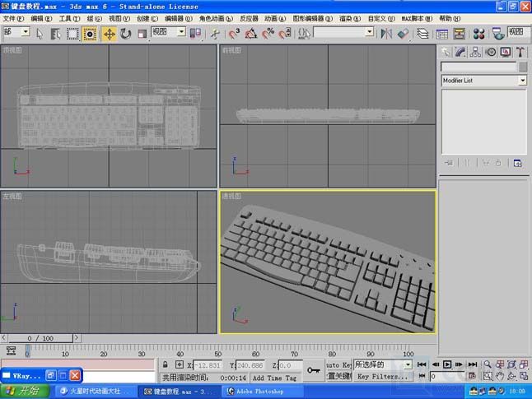Open the 工具 (Tools) menu

tap(69, 19)
